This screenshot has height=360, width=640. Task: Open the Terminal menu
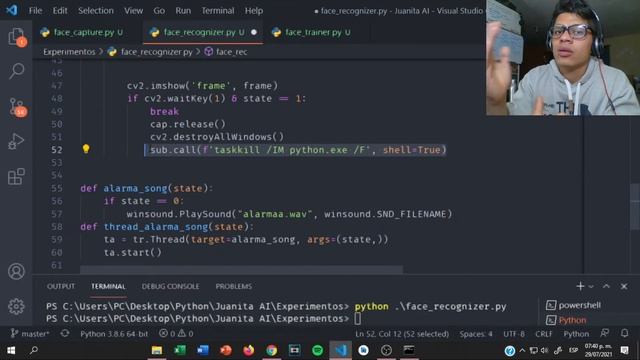[218, 11]
